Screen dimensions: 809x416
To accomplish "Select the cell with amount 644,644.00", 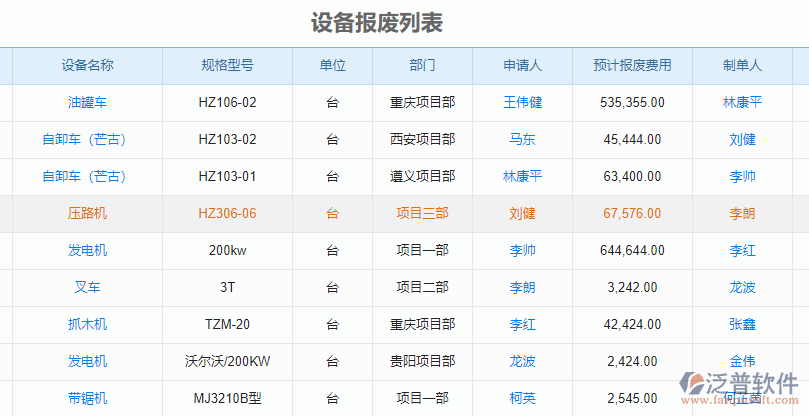I will click(x=632, y=250).
